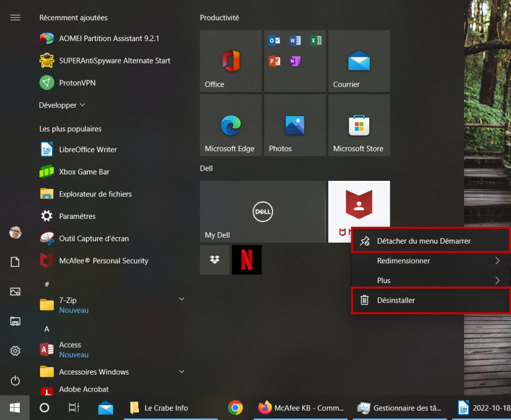
Task: Open the Courrier mail tile
Action: pyautogui.click(x=359, y=61)
